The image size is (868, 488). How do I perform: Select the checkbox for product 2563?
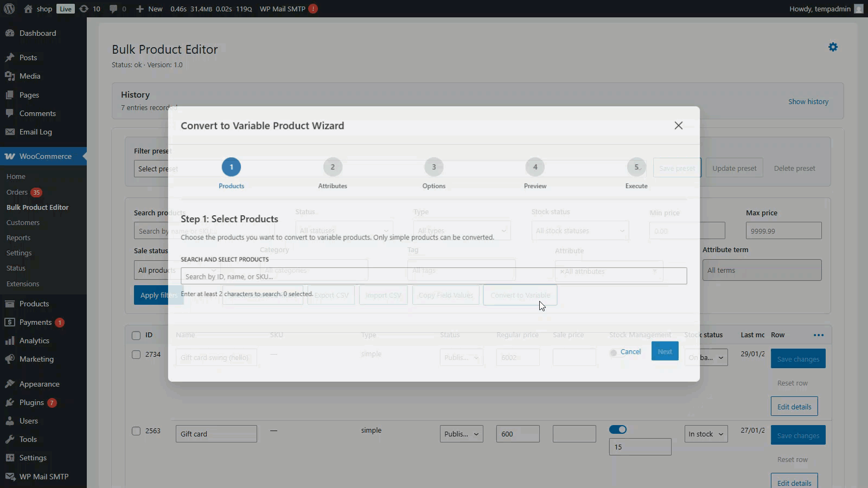point(136,431)
